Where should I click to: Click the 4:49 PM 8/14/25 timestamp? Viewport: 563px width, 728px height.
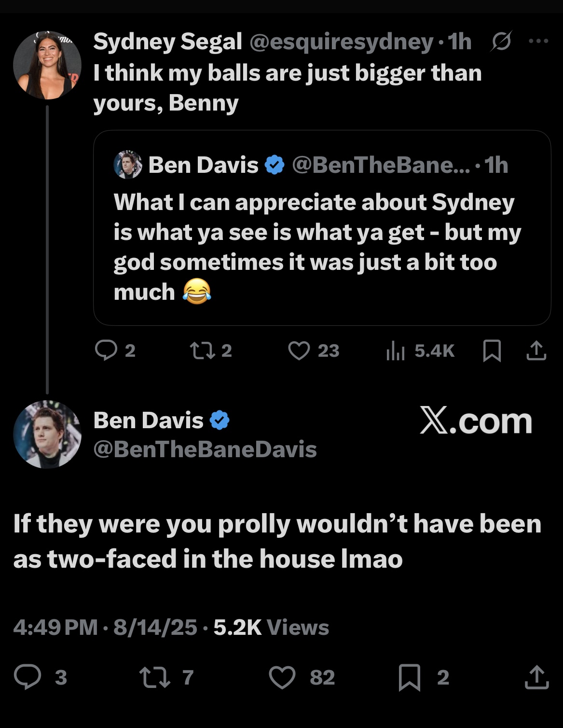pyautogui.click(x=105, y=627)
